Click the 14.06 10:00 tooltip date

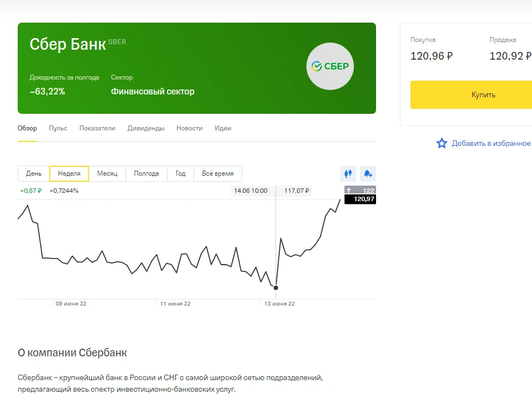coord(251,191)
